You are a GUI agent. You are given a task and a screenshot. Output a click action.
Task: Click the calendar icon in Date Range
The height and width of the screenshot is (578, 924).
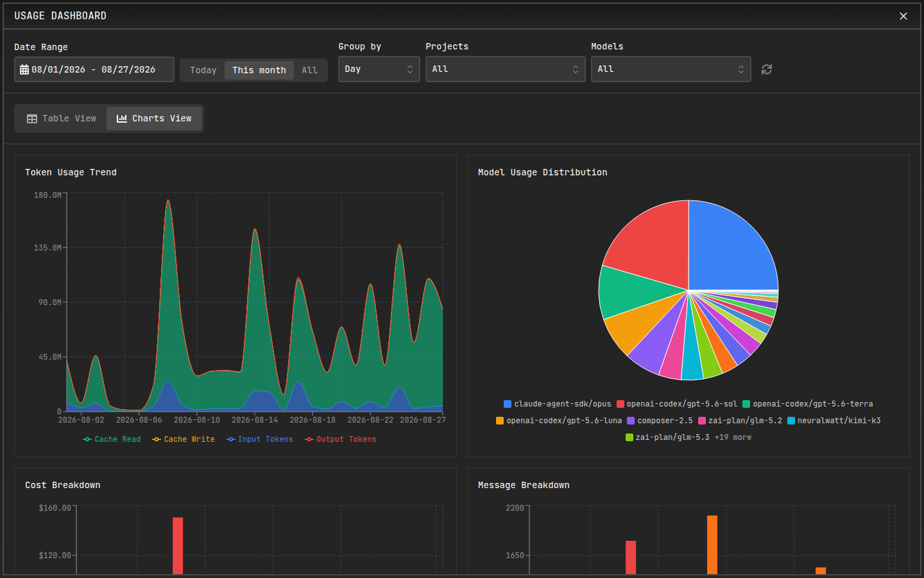coord(24,69)
